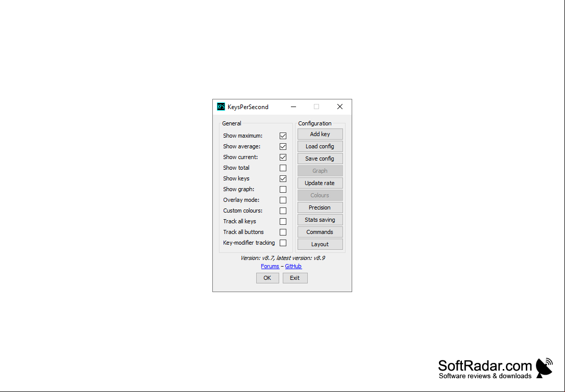Check the Track all keys box
The height and width of the screenshot is (392, 565).
(x=283, y=221)
